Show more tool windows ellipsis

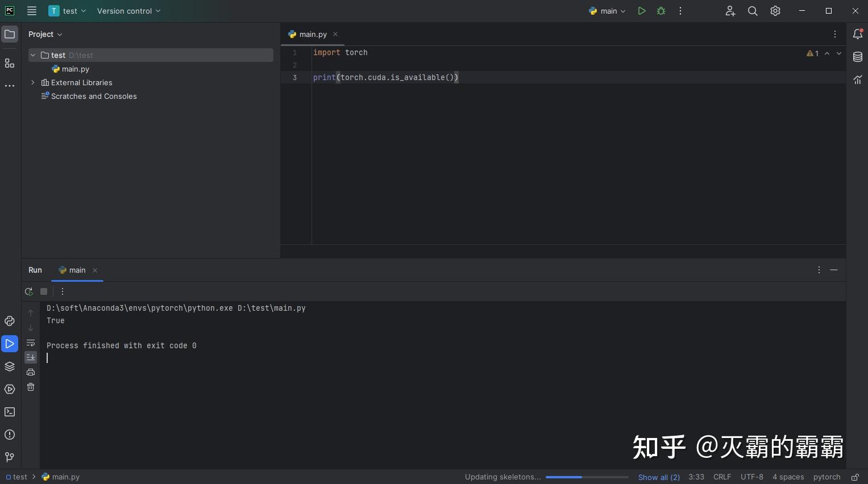tap(10, 86)
